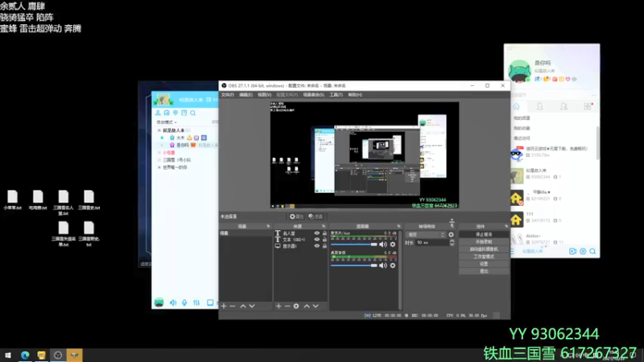Screen dimensions: 644x362
Task: Expand the 小怪兽 channel tree node
Action: [159, 153]
